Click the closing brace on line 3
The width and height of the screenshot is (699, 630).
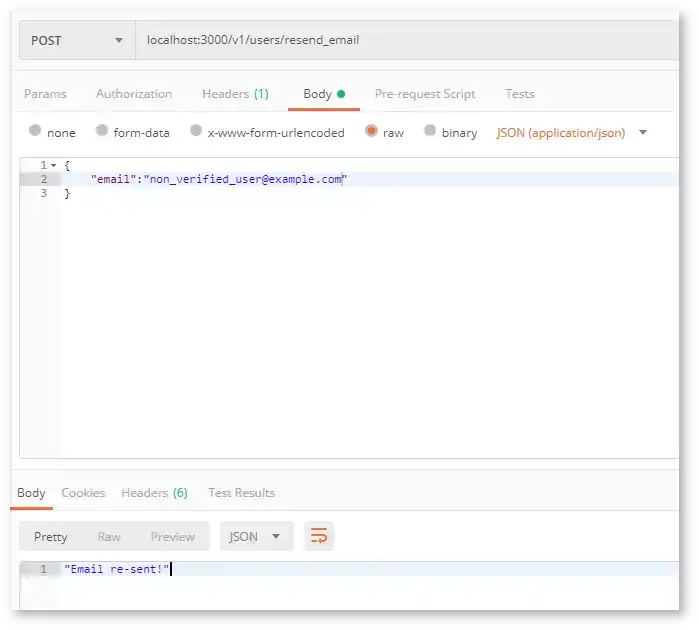(x=67, y=194)
